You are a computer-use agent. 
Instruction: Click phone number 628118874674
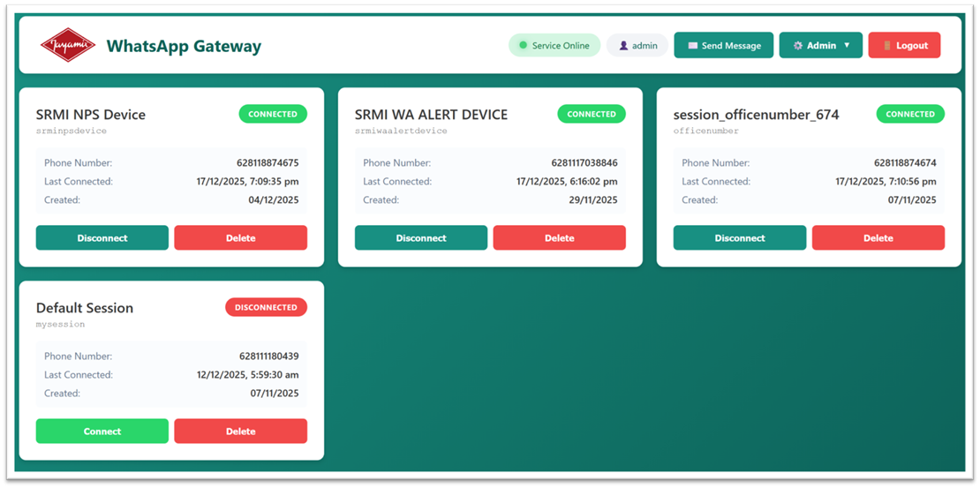tap(905, 163)
